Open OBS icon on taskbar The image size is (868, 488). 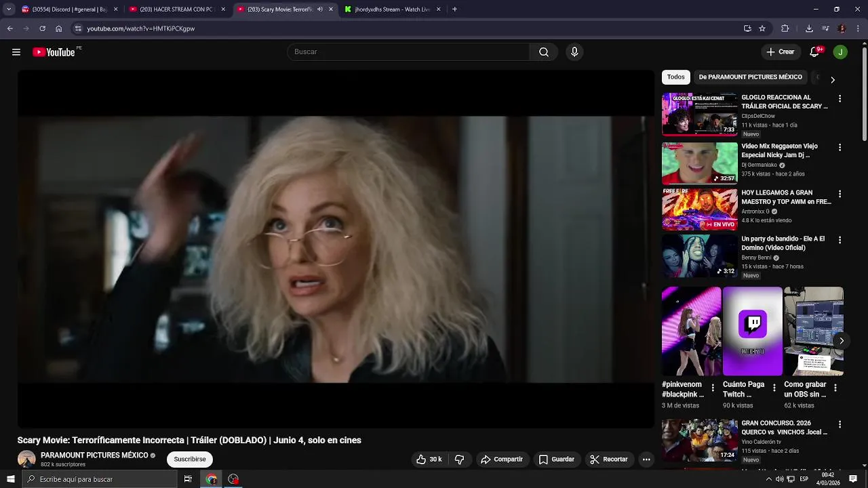(x=233, y=479)
